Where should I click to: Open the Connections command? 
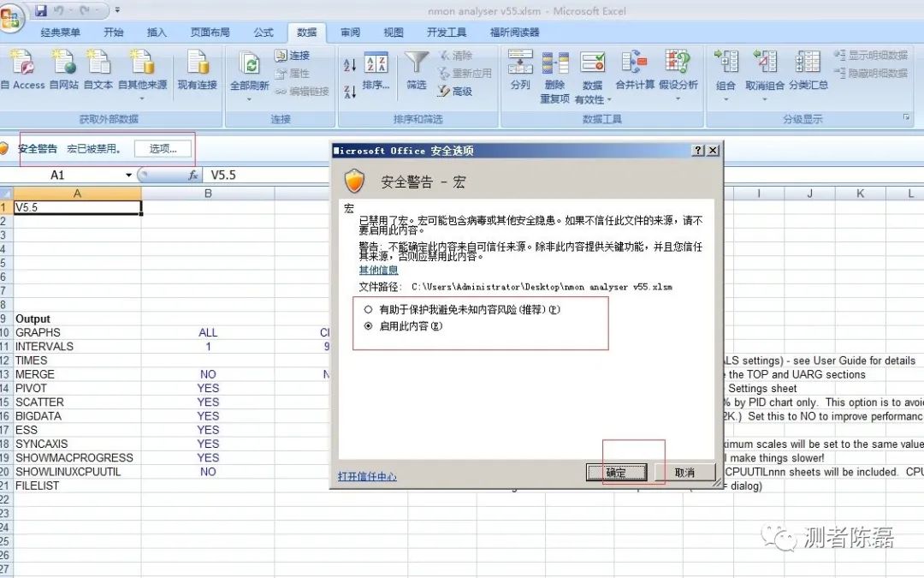[x=293, y=56]
